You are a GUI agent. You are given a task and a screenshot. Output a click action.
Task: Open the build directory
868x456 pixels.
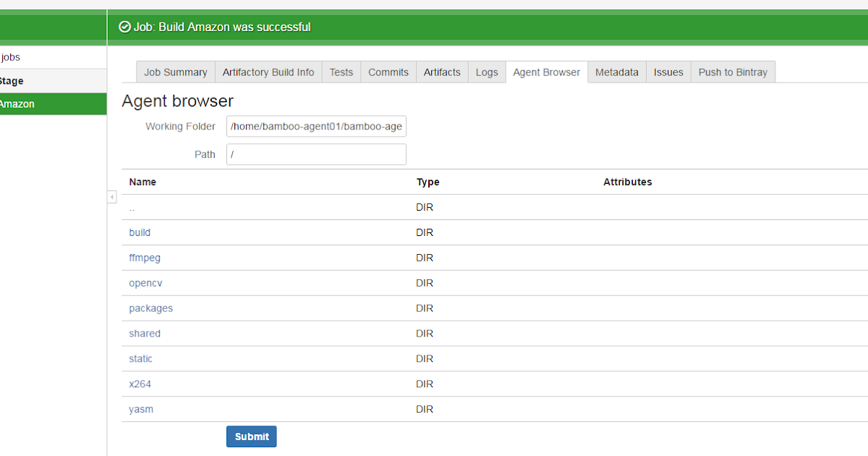(139, 232)
